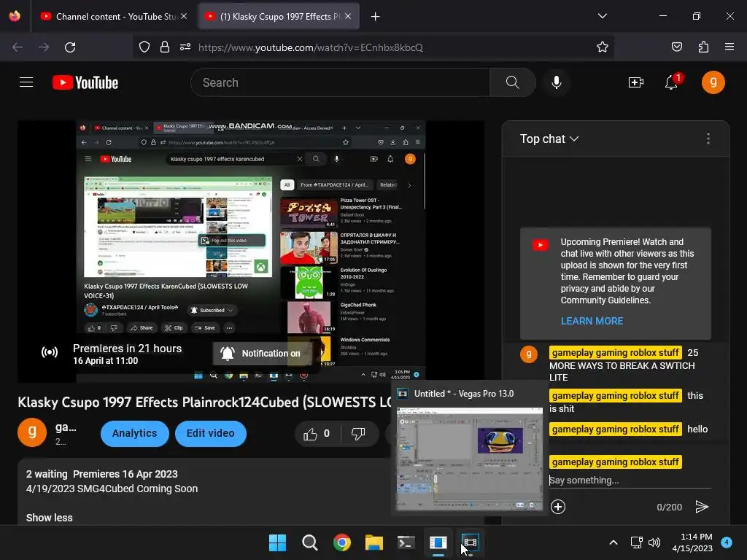Open Windows taskbar search

click(x=309, y=542)
